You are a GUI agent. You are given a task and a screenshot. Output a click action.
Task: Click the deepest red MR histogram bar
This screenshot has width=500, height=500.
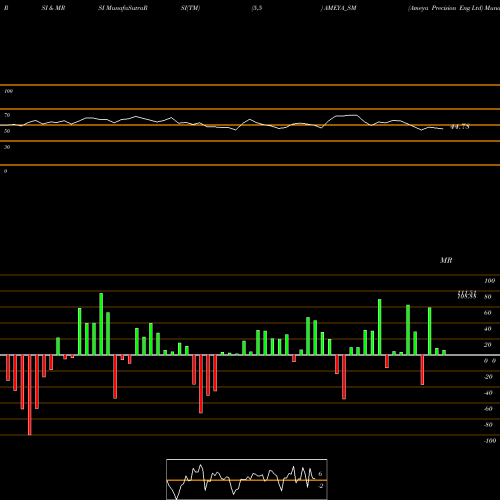[x=30, y=395]
